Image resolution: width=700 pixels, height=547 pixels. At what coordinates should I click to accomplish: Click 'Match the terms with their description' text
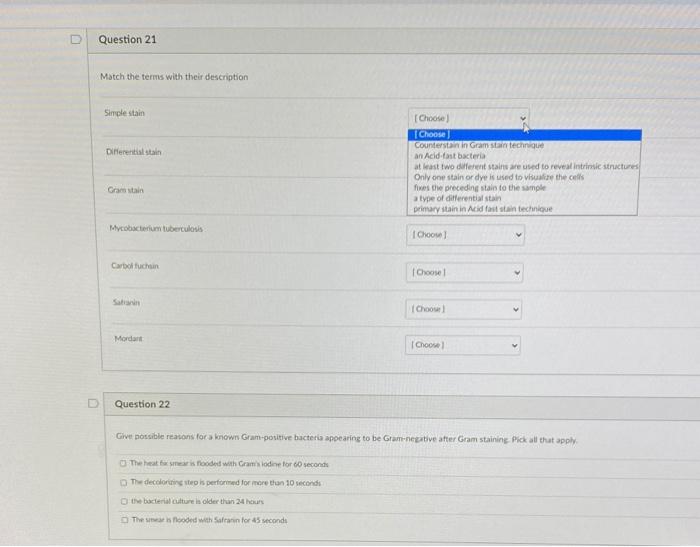click(x=174, y=77)
